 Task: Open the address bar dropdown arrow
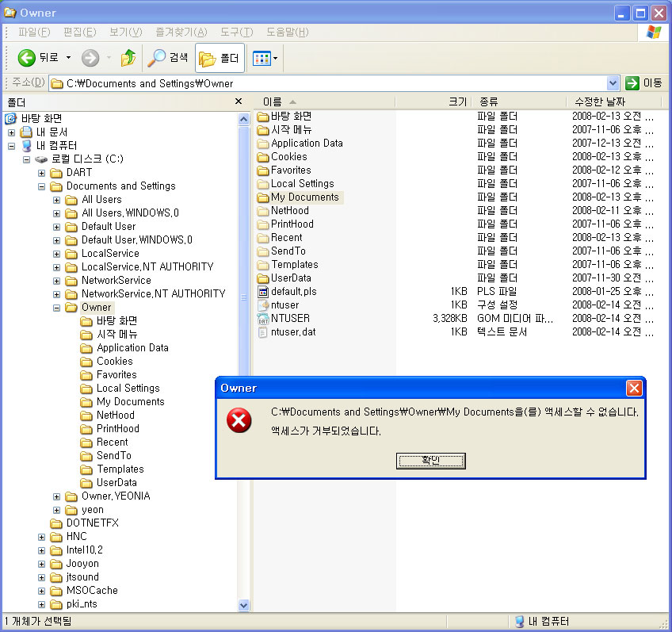[x=613, y=83]
